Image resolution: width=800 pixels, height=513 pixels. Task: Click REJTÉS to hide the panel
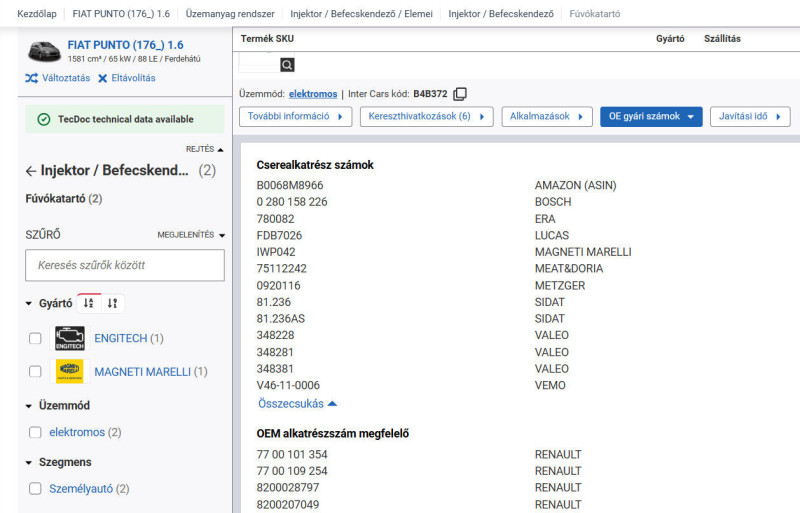tap(205, 149)
